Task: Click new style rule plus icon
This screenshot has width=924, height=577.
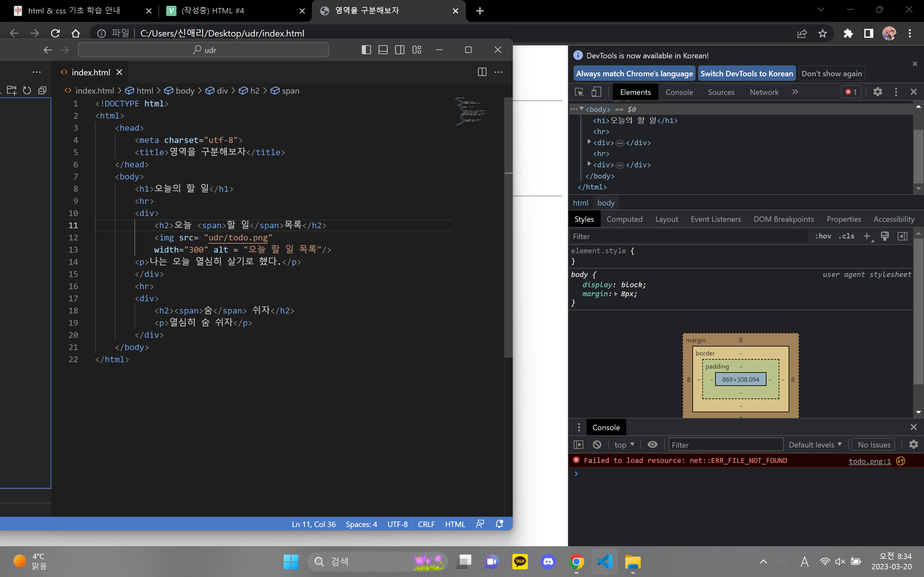Action: click(867, 236)
